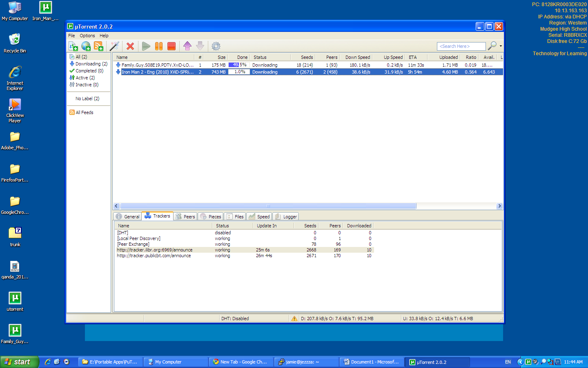588x368 pixels.
Task: Switch to the Files tab
Action: (235, 217)
